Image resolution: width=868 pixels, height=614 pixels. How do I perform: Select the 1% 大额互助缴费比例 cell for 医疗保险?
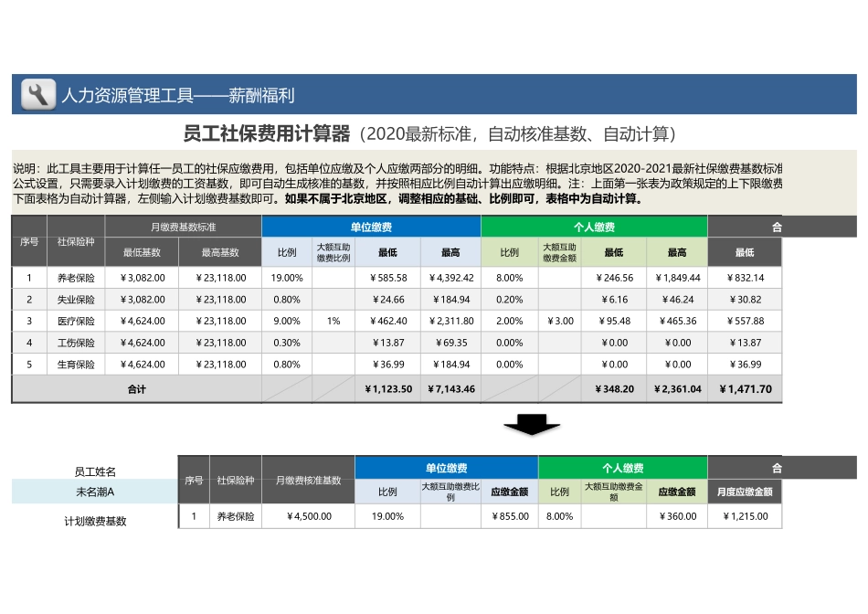pyautogui.click(x=334, y=321)
